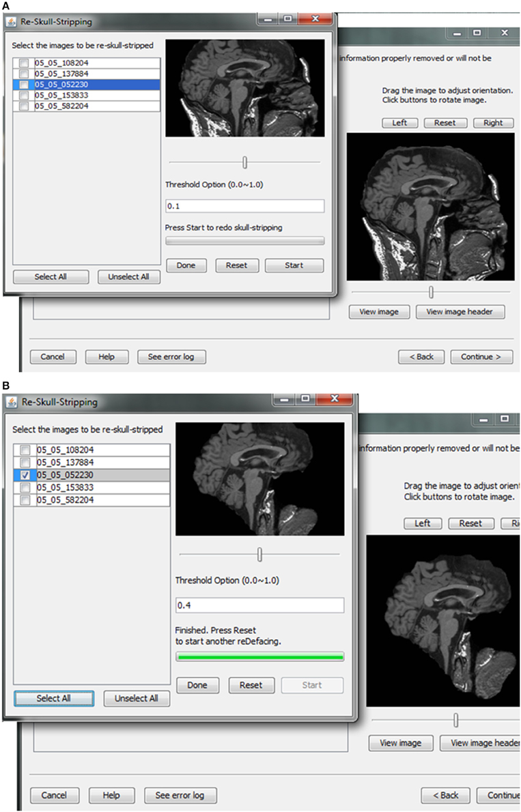Image resolution: width=521 pixels, height=812 pixels.
Task: Click Done in panel A dialog
Action: pos(186,265)
